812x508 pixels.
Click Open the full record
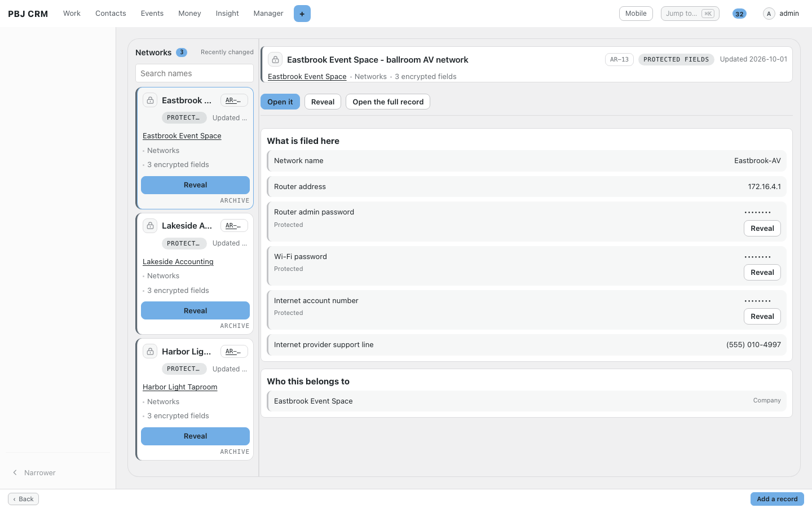pos(388,102)
